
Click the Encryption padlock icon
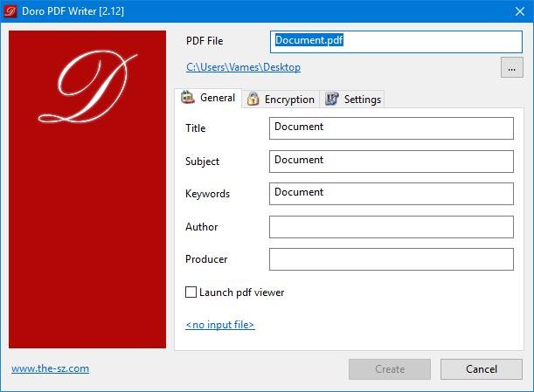pos(253,99)
